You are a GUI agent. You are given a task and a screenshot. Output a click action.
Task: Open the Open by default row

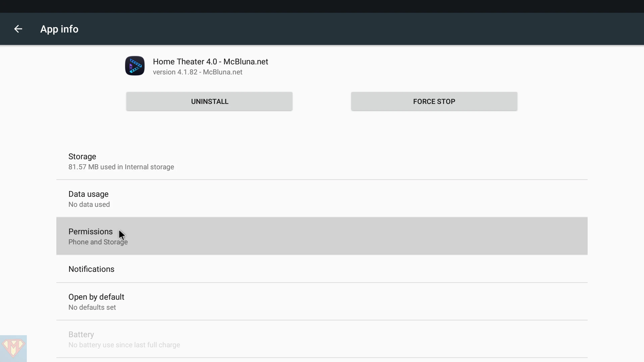[322, 302]
